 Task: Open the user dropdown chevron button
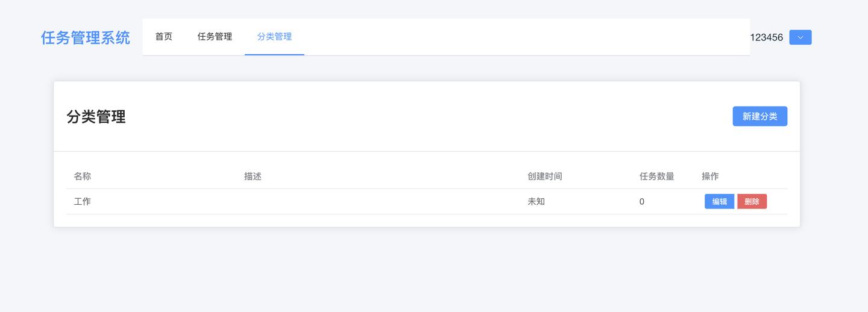tap(800, 37)
